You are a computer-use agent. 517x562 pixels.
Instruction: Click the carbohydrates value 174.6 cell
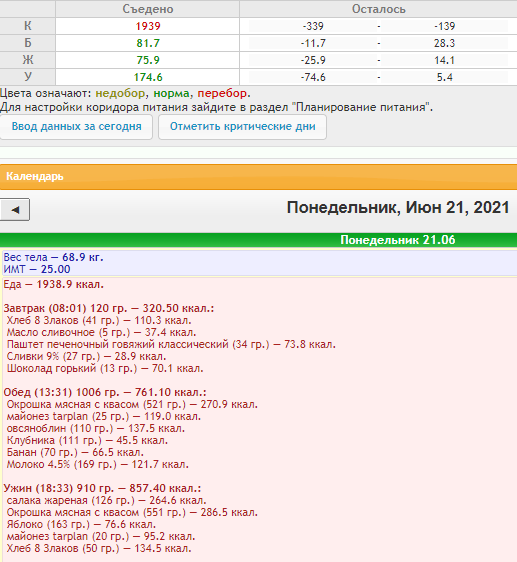[148, 77]
